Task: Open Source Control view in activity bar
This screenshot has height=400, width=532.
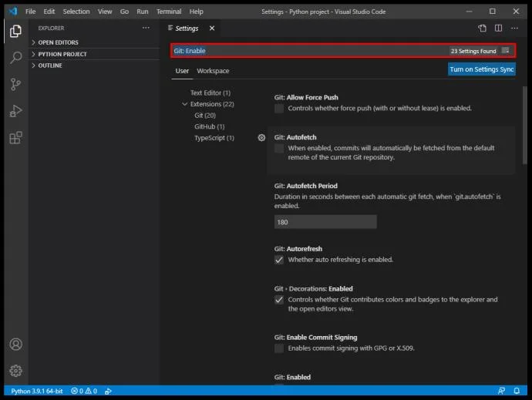Action: pyautogui.click(x=15, y=84)
